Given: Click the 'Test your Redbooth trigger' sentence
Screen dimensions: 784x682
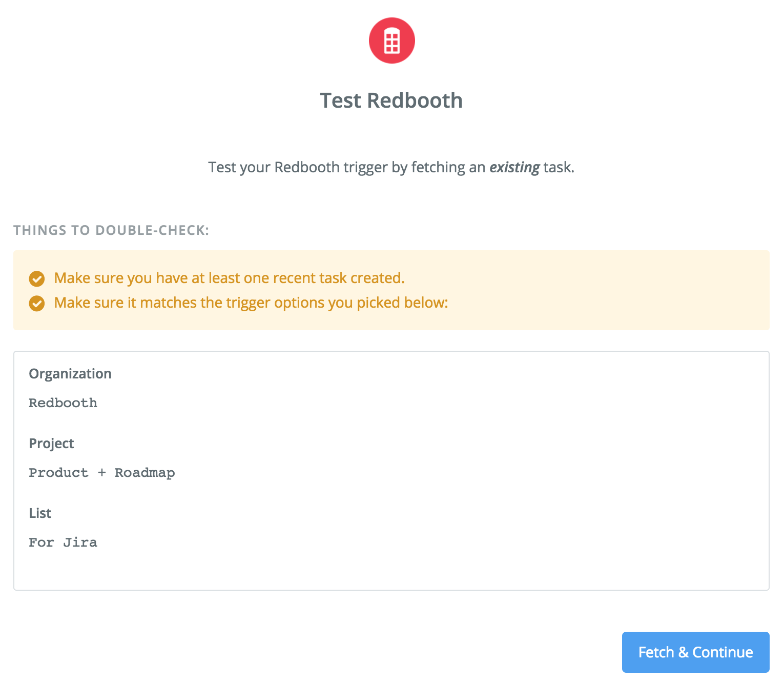Looking at the screenshot, I should click(x=391, y=168).
